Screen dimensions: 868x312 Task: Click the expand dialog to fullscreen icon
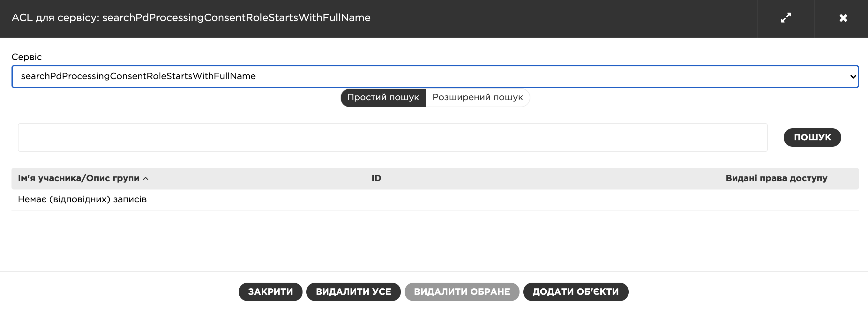pos(785,18)
